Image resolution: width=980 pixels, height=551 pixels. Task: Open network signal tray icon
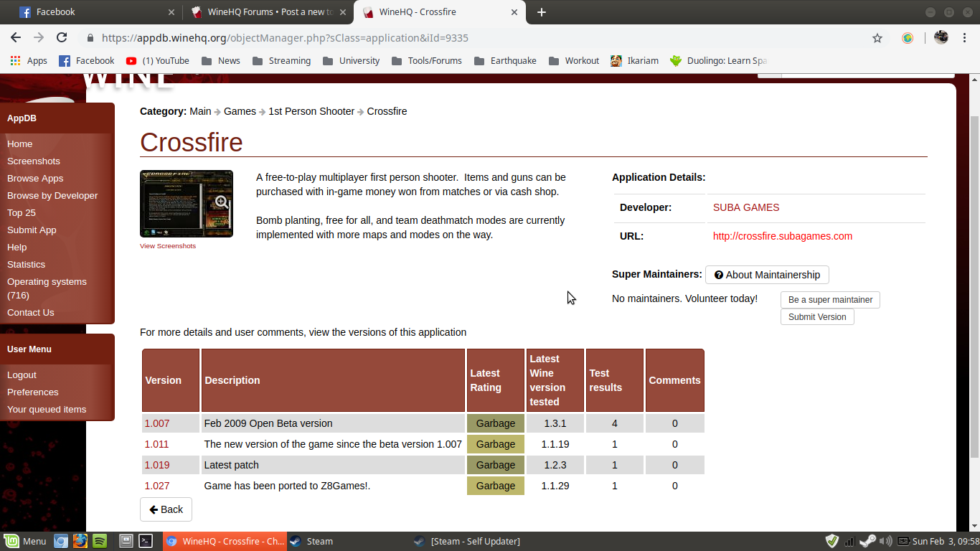(849, 542)
